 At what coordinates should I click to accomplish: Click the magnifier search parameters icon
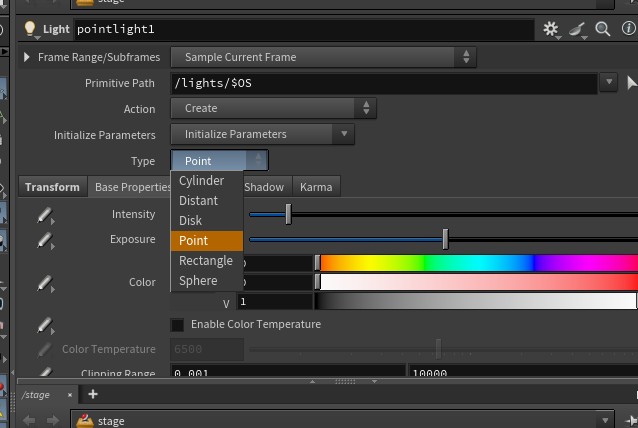coord(603,30)
